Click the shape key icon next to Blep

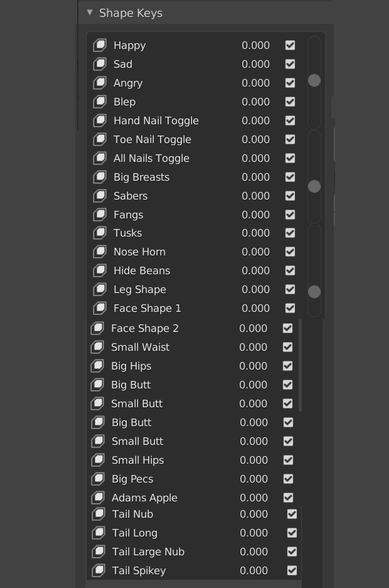coord(100,102)
